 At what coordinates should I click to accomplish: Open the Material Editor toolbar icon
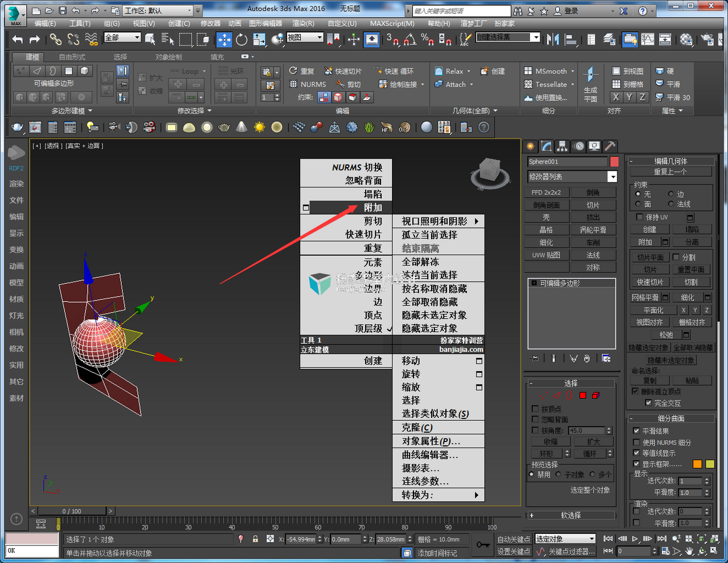(686, 39)
